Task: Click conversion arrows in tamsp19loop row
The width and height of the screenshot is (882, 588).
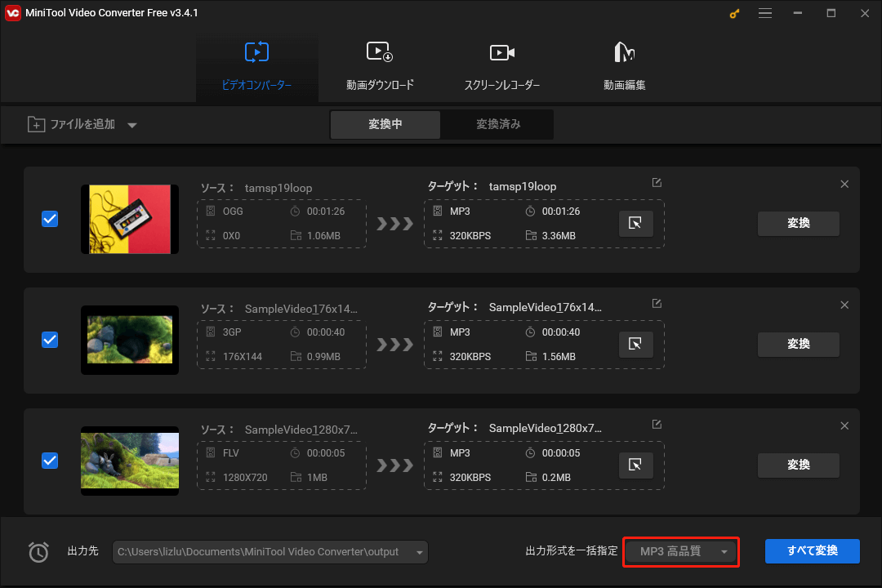Action: click(395, 224)
